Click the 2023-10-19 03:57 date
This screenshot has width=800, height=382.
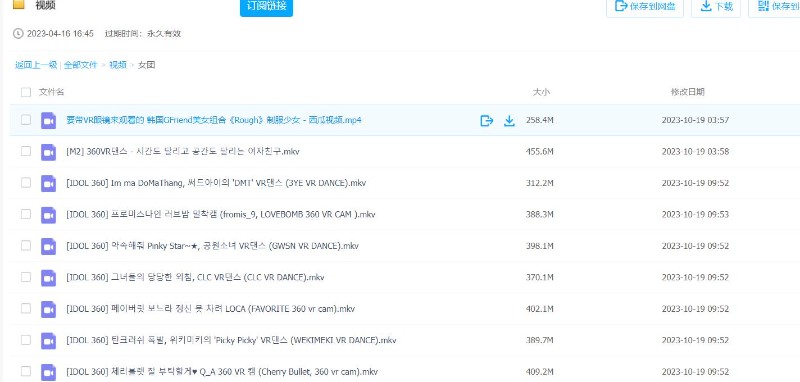click(695, 120)
